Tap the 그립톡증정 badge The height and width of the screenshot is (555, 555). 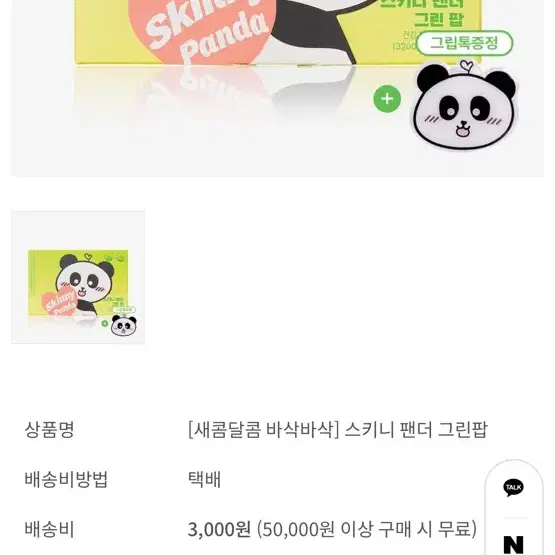pyautogui.click(x=464, y=43)
